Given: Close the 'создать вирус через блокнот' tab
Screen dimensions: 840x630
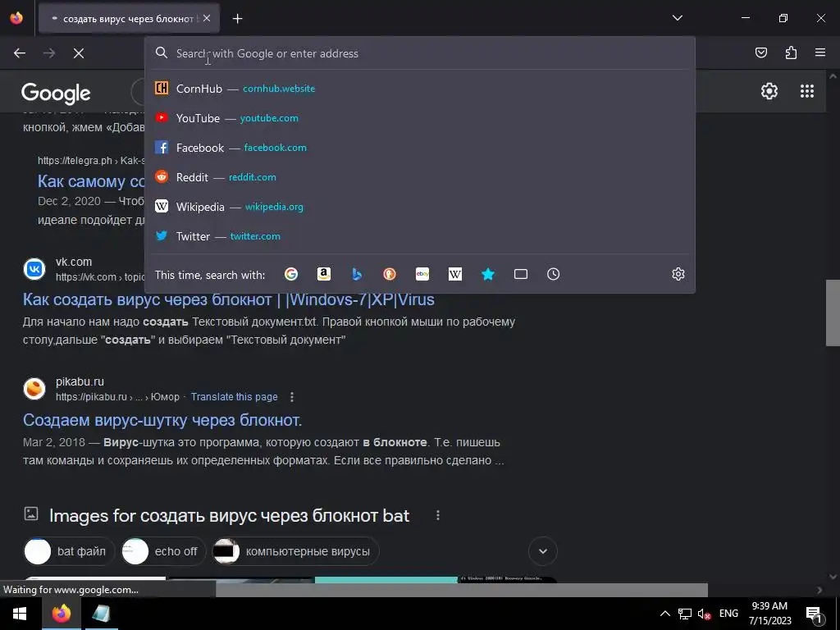Looking at the screenshot, I should [x=207, y=18].
